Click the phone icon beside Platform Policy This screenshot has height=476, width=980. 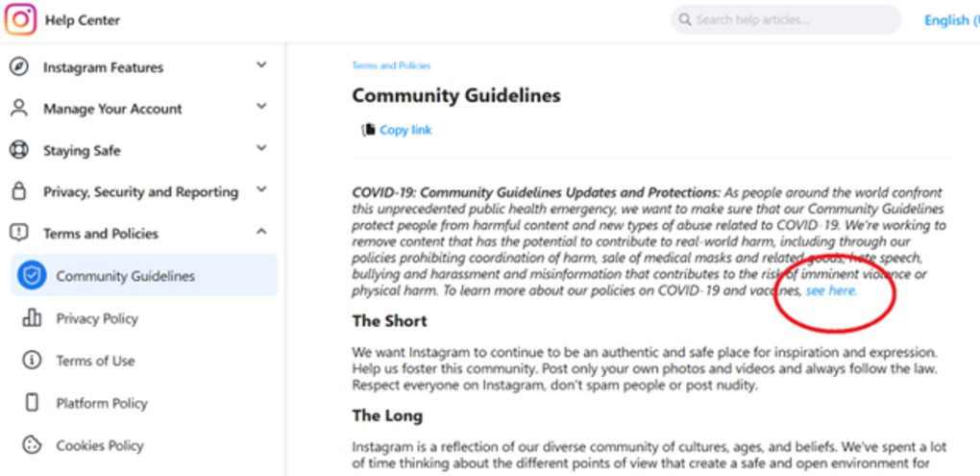pyautogui.click(x=32, y=402)
